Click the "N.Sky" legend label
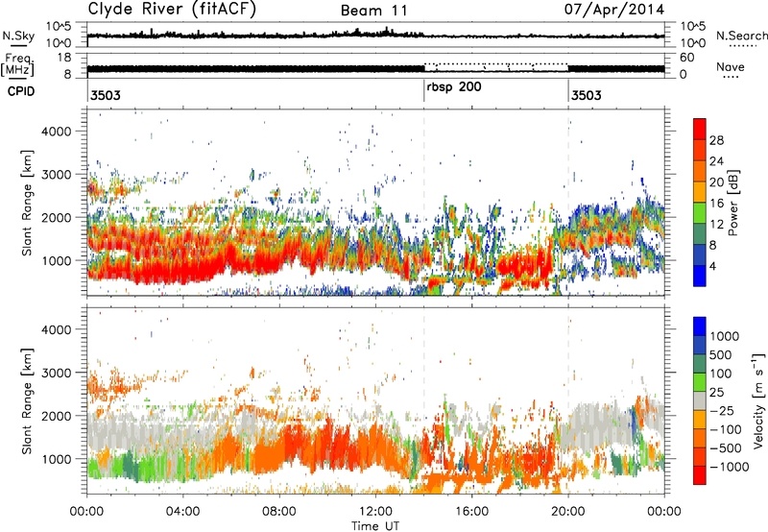768x532 pixels. tap(18, 36)
